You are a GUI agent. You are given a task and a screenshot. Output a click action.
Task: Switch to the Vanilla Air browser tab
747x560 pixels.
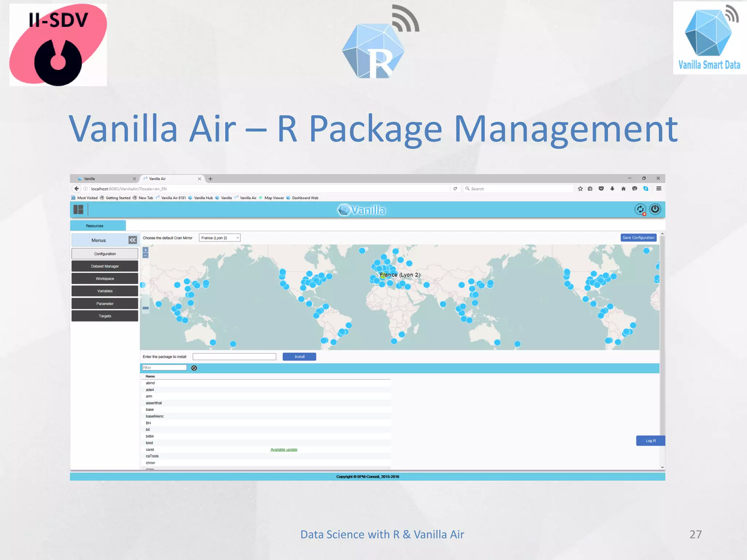tap(171, 179)
